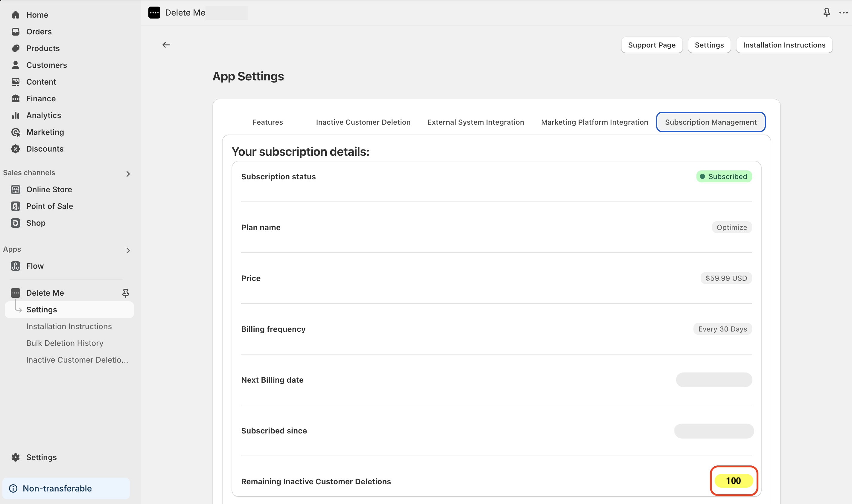Open Inactive Customer Deletio... sidebar item

77,360
